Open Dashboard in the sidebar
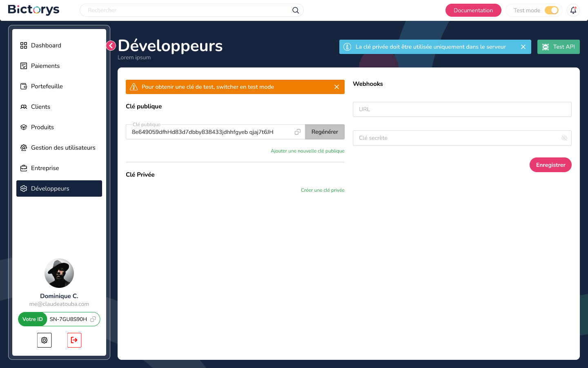 click(x=59, y=45)
